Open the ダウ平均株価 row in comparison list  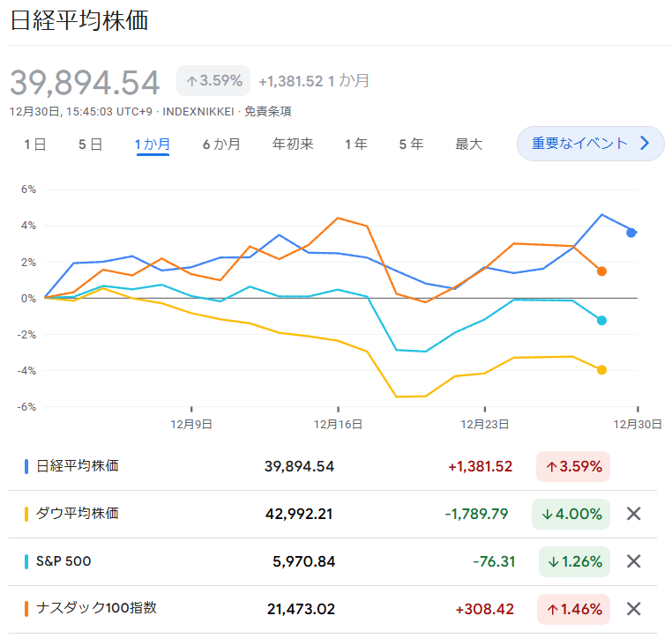click(x=332, y=514)
